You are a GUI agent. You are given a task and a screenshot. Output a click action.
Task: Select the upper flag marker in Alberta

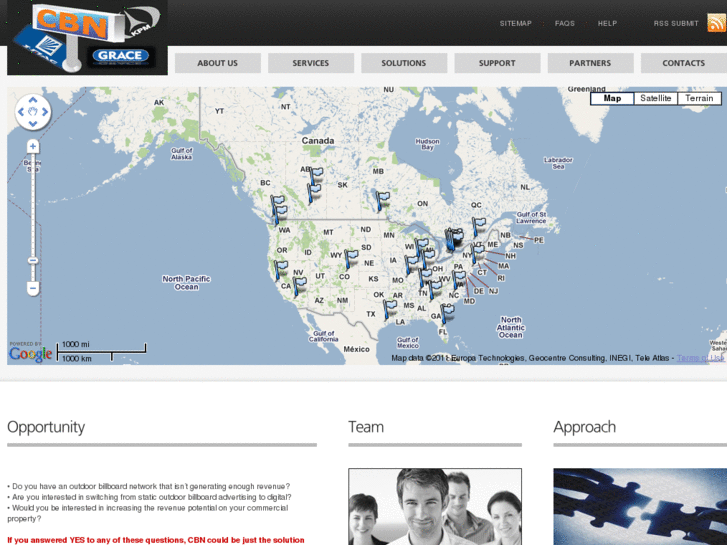click(316, 177)
